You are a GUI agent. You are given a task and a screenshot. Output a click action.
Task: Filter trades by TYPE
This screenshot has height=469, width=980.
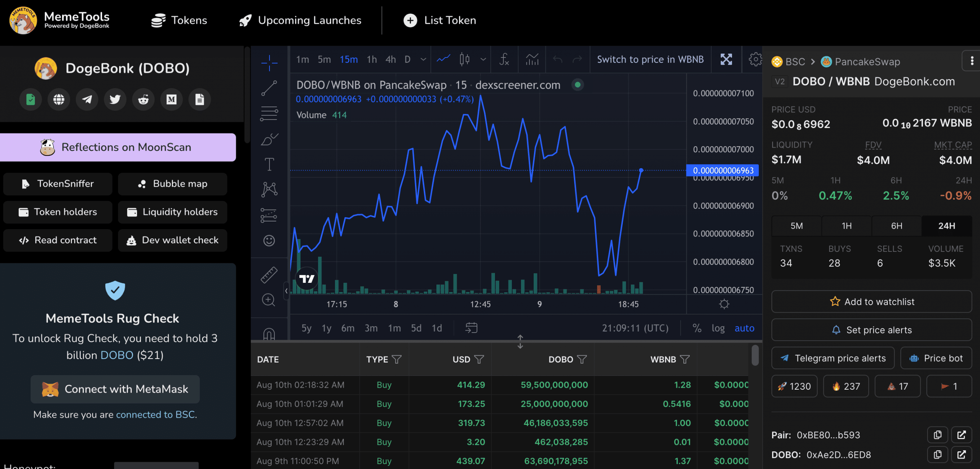tap(397, 359)
